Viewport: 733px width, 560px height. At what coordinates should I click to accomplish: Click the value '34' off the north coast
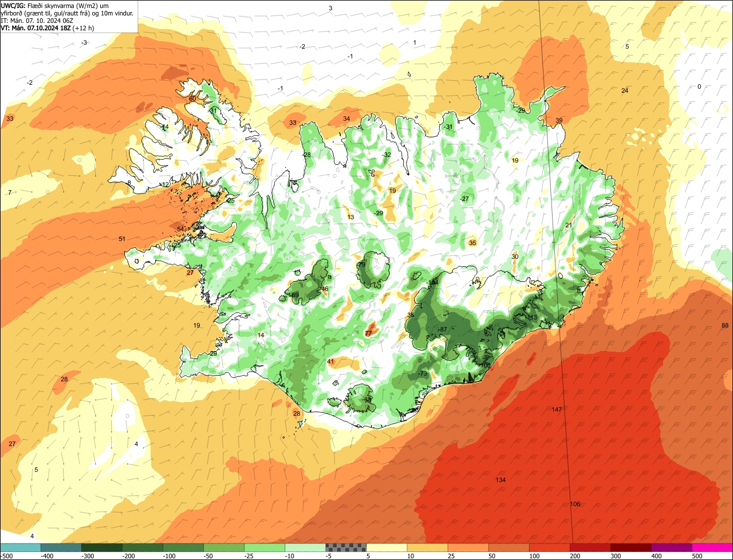click(346, 119)
